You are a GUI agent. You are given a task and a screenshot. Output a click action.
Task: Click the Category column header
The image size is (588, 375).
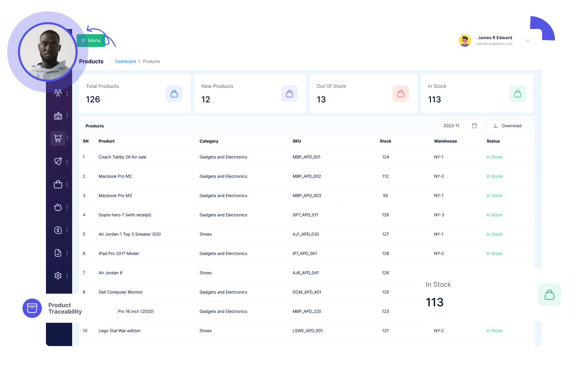(x=209, y=141)
